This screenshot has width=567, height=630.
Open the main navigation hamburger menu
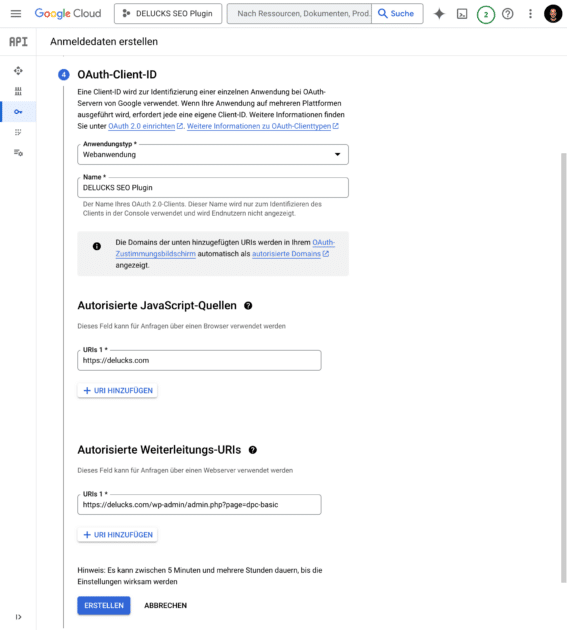[16, 14]
